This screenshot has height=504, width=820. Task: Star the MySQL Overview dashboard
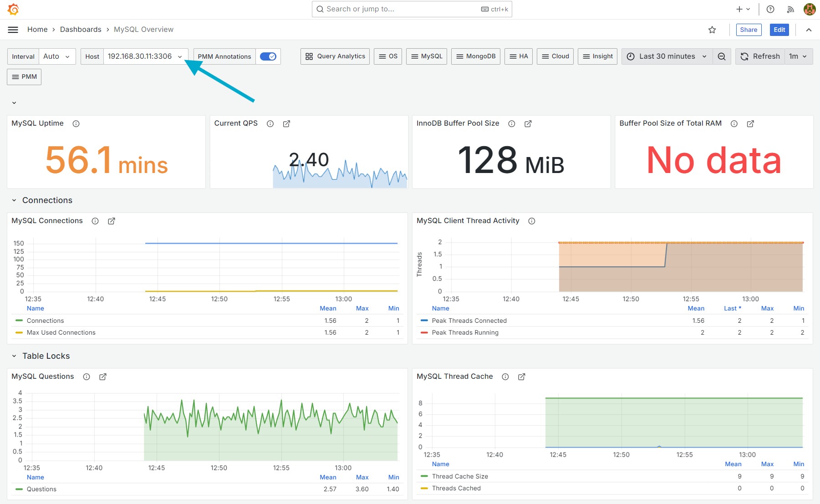tap(712, 30)
